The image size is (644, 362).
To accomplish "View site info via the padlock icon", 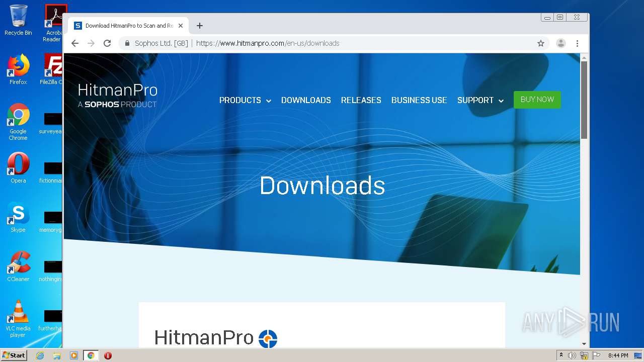I will tap(127, 43).
